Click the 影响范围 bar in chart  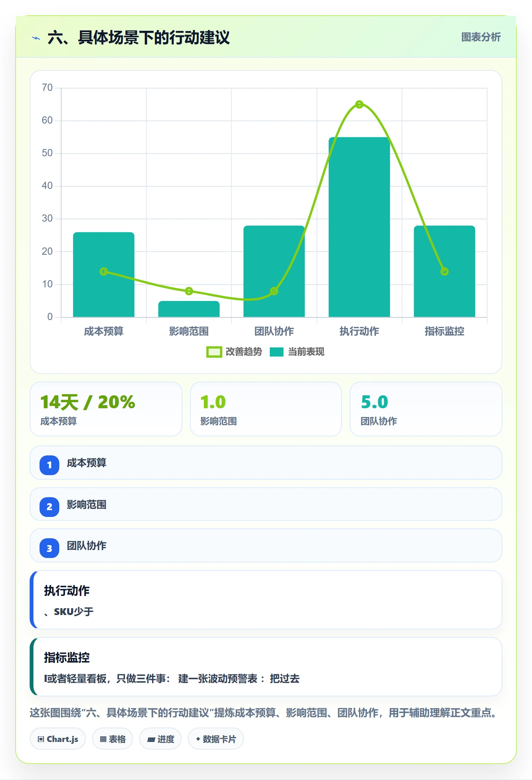click(189, 309)
